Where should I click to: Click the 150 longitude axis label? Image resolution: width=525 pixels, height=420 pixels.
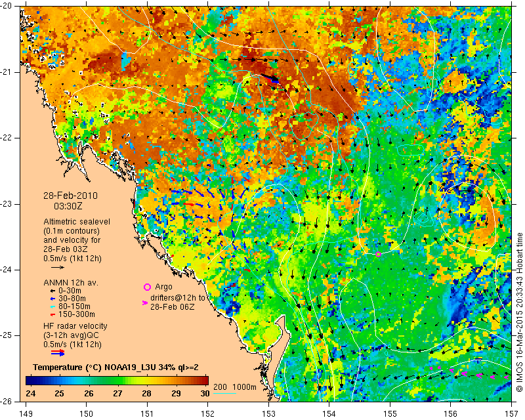(x=87, y=413)
